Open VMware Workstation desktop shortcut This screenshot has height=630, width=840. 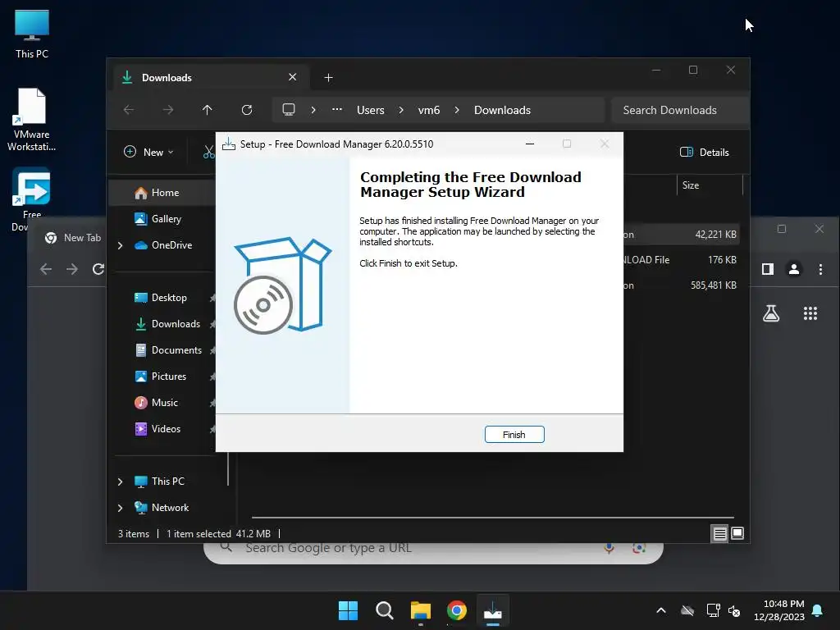tap(32, 120)
